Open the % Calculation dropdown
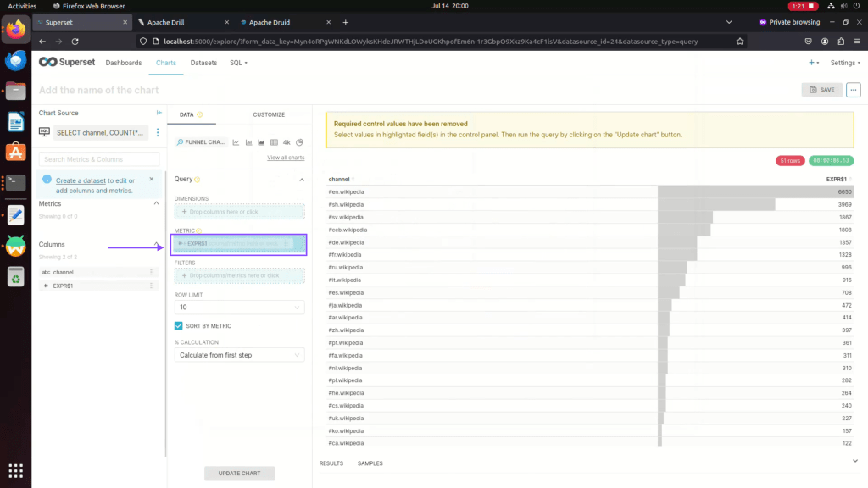868x488 pixels. point(239,355)
